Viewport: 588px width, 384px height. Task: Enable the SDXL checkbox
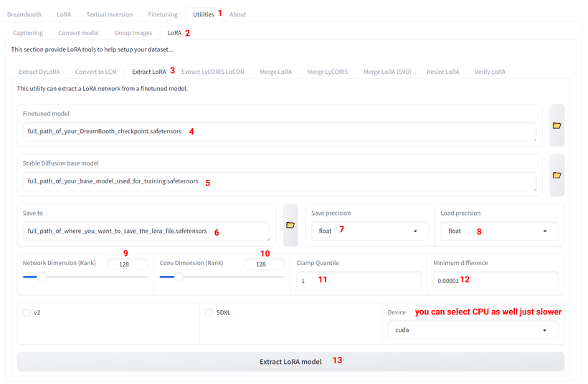tap(209, 312)
